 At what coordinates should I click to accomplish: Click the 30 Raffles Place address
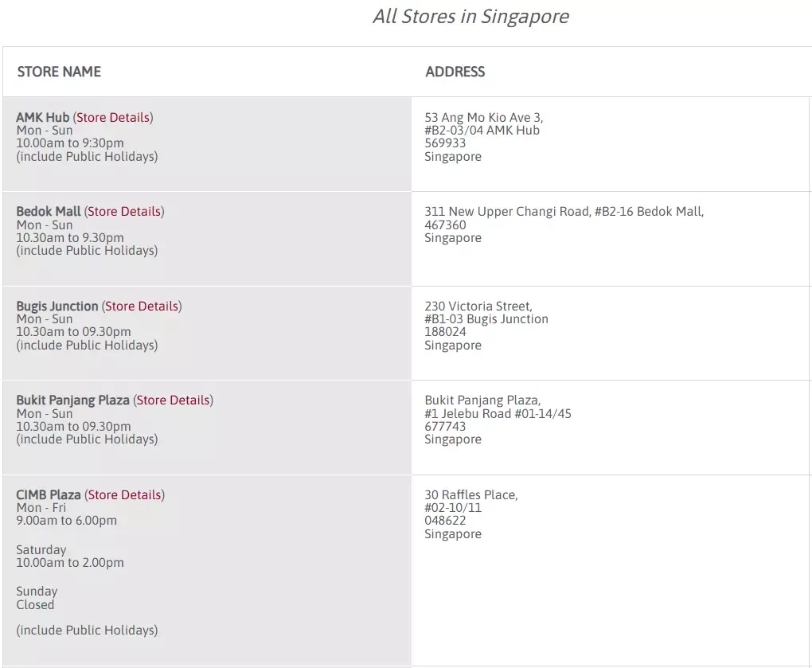point(471,495)
